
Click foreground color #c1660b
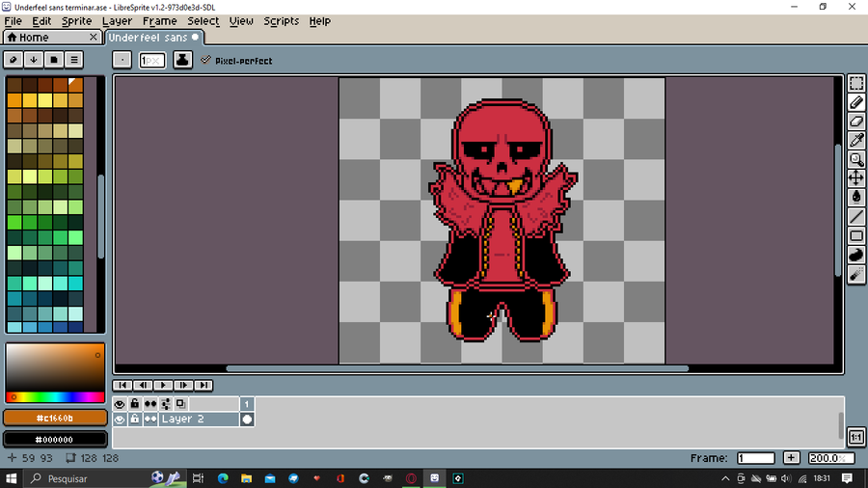pos(55,418)
